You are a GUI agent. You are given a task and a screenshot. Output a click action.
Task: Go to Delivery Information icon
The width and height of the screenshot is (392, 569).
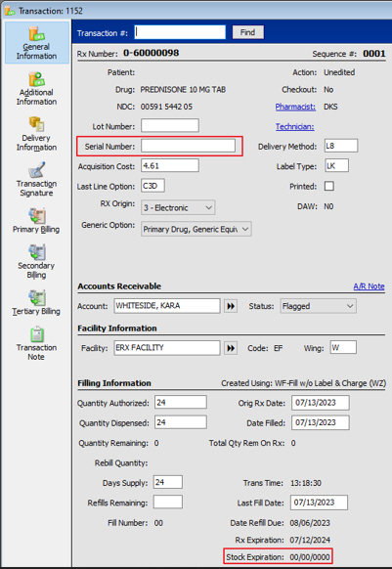pyautogui.click(x=37, y=124)
